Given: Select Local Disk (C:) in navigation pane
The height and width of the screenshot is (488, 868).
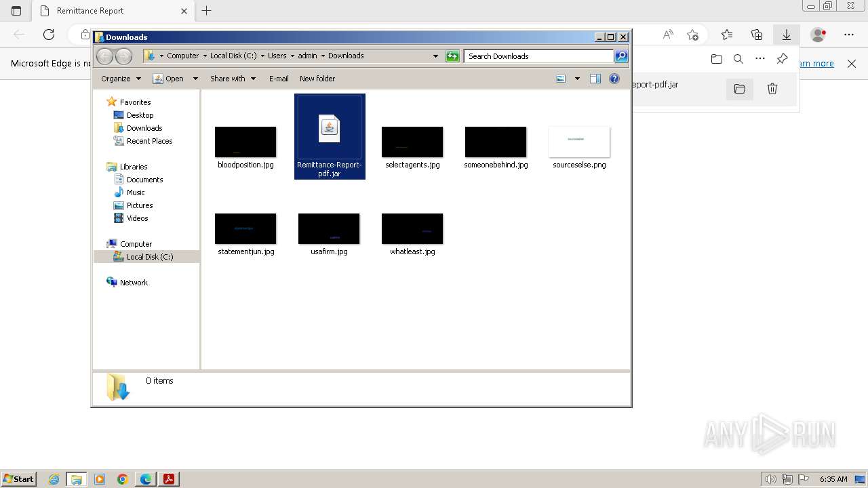Looking at the screenshot, I should tap(149, 257).
